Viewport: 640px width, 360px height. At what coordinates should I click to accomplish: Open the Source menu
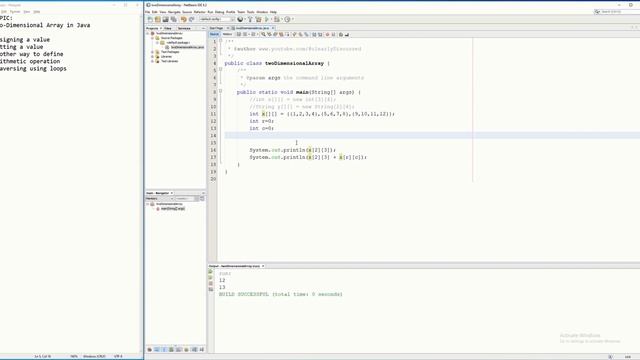pos(187,12)
